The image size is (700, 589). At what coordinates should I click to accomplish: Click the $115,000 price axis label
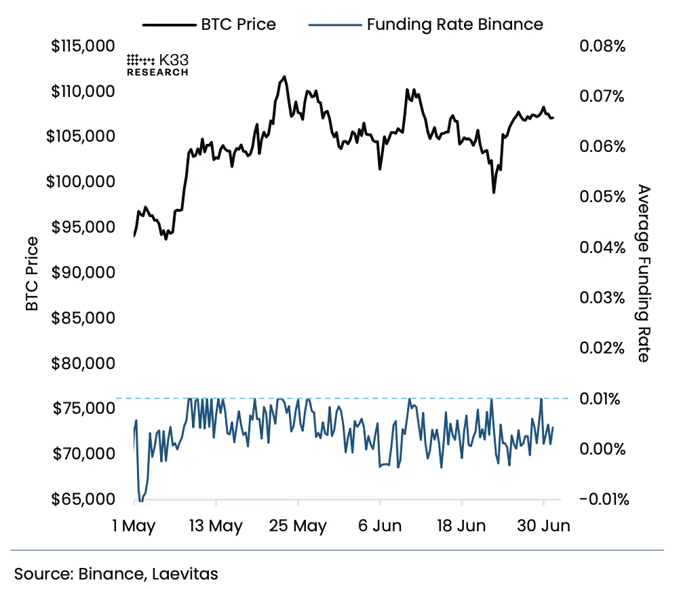tap(82, 46)
